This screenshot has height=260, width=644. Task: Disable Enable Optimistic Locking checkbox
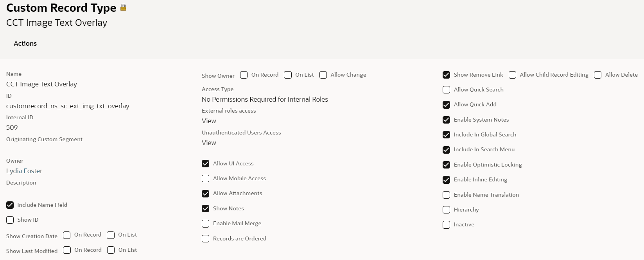click(446, 165)
